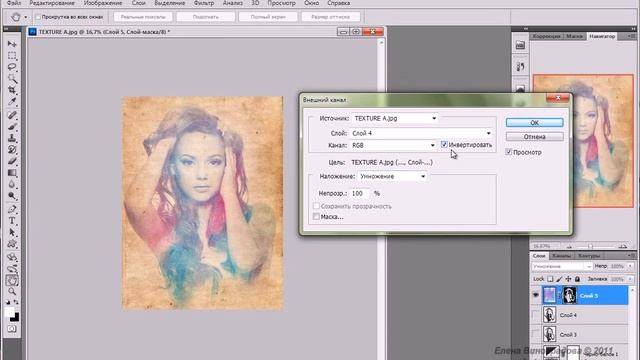Select the Pen tool

click(12, 210)
